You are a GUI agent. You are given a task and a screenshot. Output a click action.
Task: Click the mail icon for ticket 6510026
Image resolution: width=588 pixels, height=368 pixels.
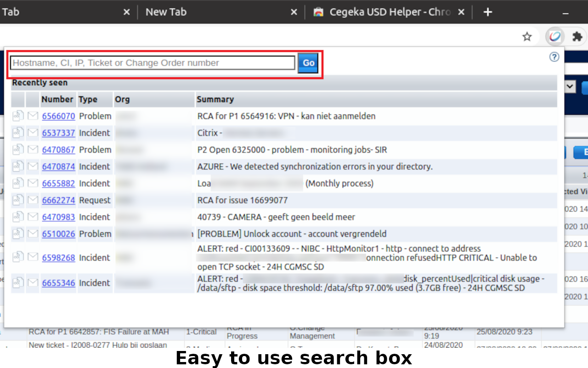coord(33,234)
